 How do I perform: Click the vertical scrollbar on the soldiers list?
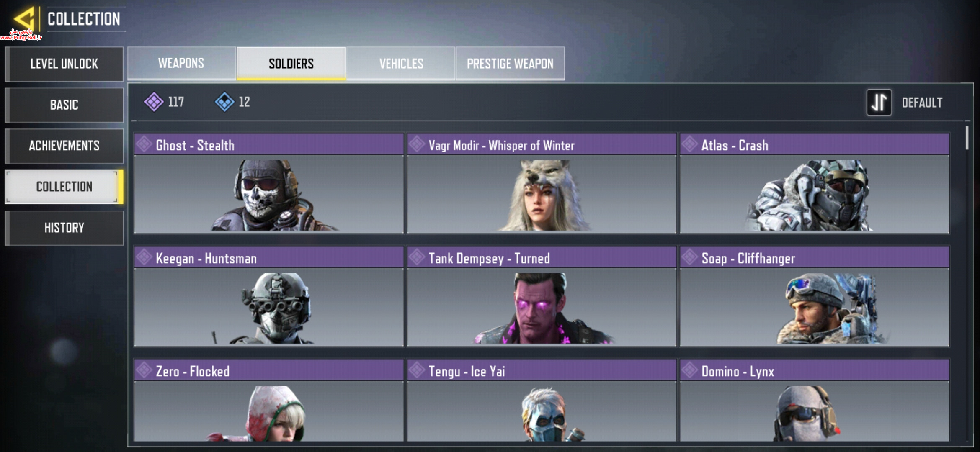click(967, 138)
